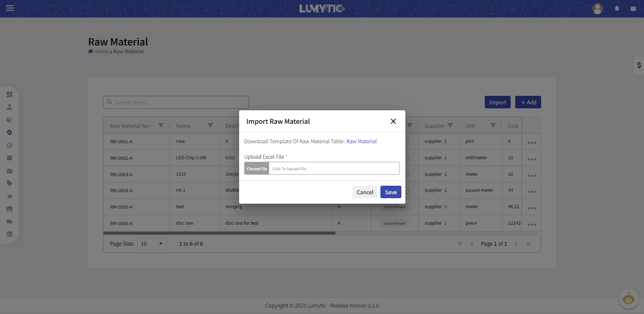Click the Search items field

pyautogui.click(x=176, y=102)
